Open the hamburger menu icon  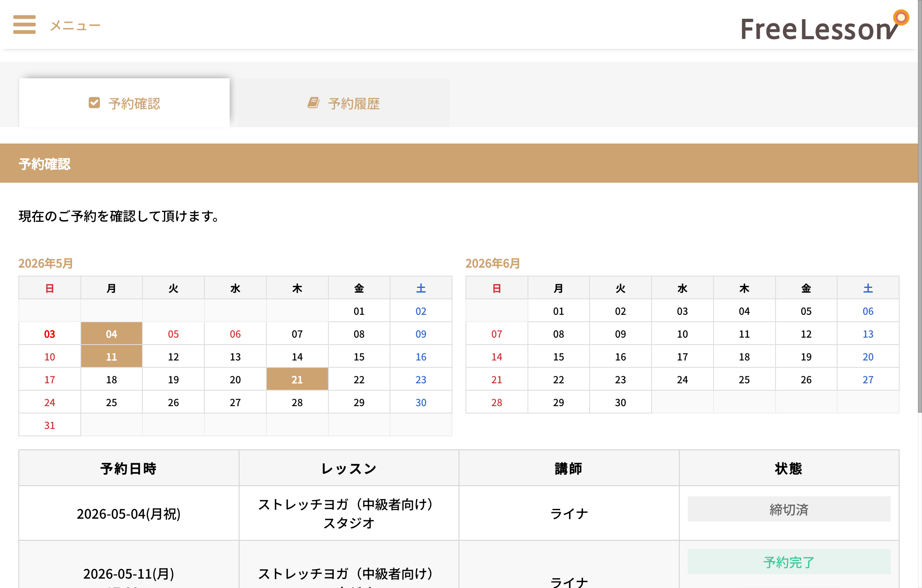(x=24, y=24)
